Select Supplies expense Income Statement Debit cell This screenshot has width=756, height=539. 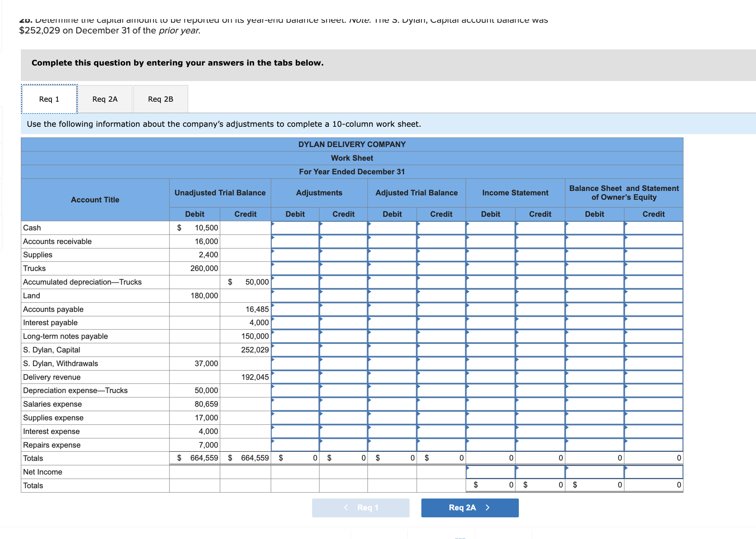pos(491,417)
